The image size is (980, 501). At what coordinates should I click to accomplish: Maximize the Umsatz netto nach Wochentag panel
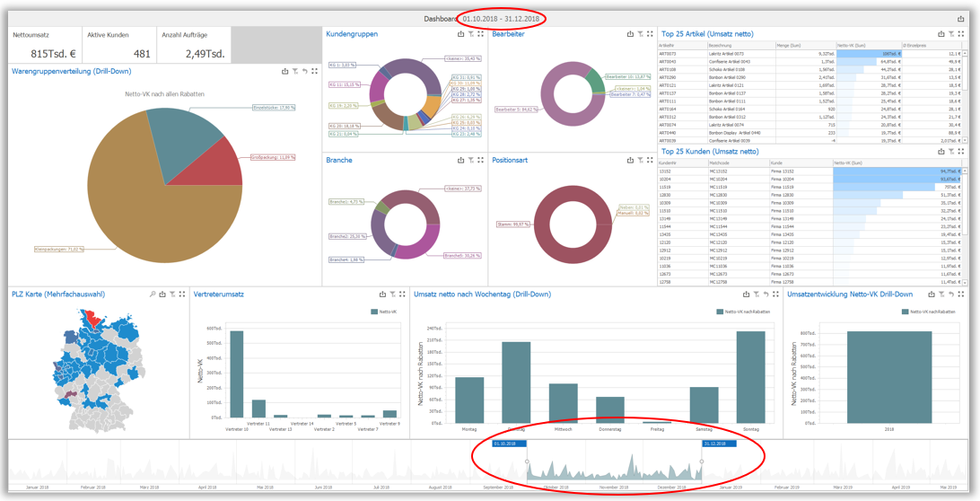[775, 294]
